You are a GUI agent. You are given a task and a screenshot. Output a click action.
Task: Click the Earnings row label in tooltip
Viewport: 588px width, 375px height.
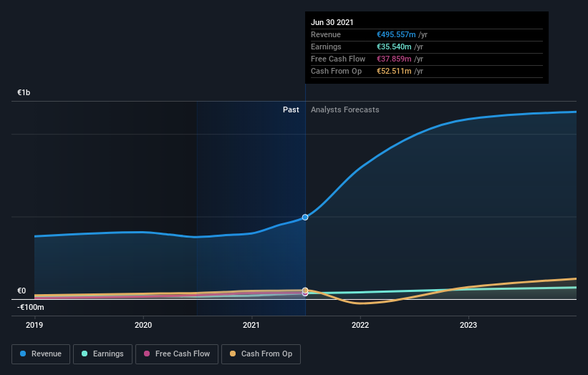point(326,47)
